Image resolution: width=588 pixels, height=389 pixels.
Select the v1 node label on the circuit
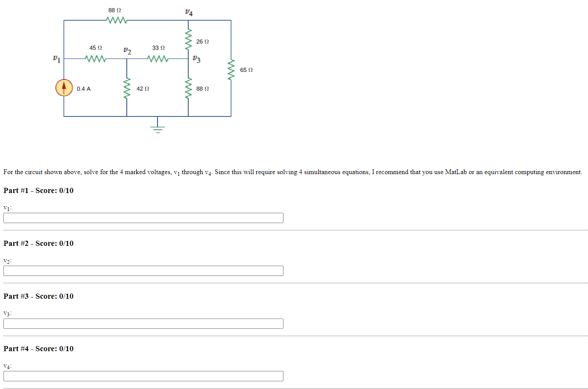(56, 58)
